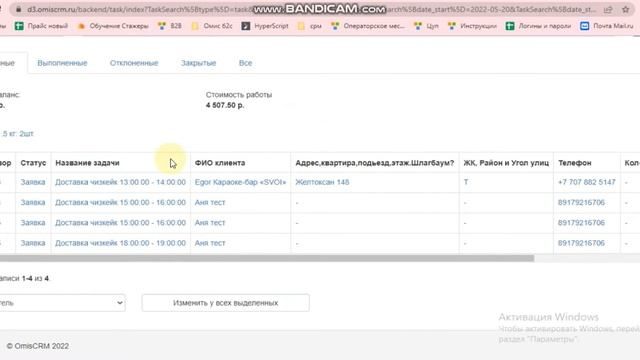640x360 pixels.
Task: Click the Телефон column header
Action: coord(575,162)
